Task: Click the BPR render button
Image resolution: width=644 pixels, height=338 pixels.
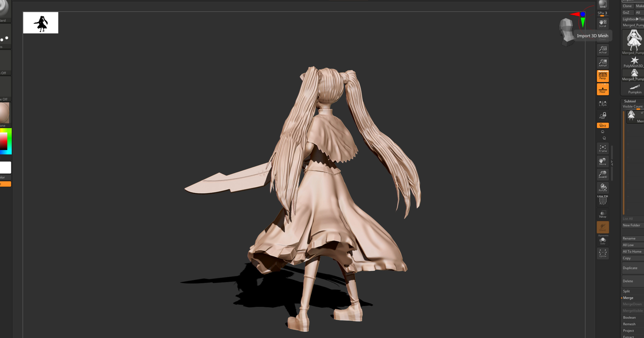Action: [x=603, y=5]
